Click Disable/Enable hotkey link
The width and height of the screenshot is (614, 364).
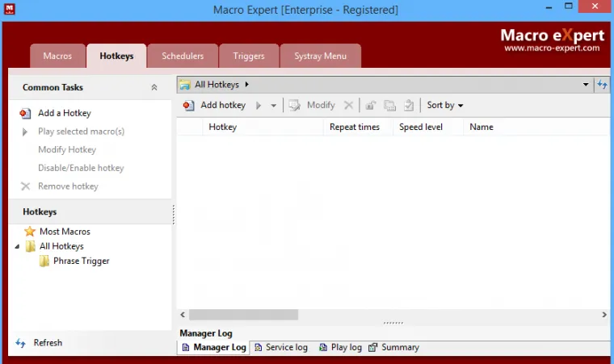81,168
